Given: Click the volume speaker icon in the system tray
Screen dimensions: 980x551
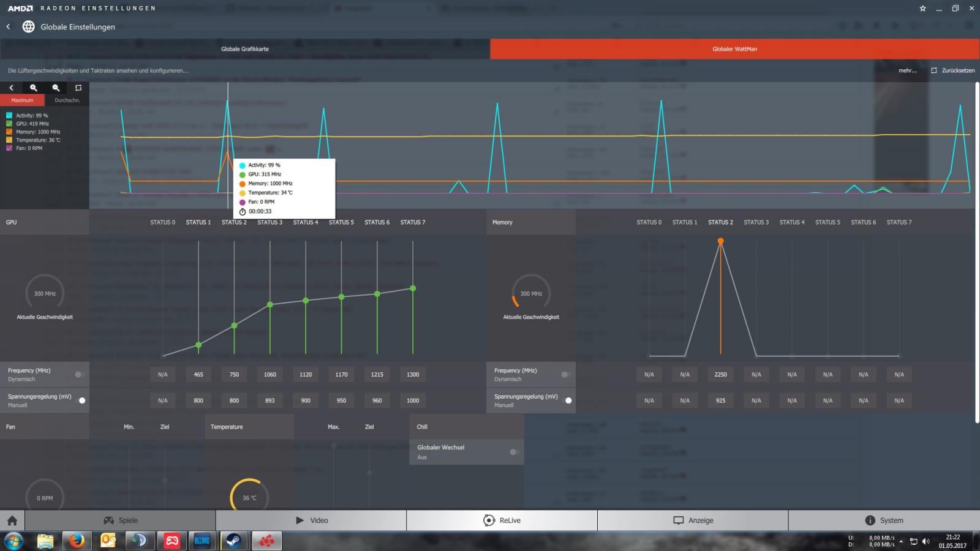Looking at the screenshot, I should pos(925,542).
